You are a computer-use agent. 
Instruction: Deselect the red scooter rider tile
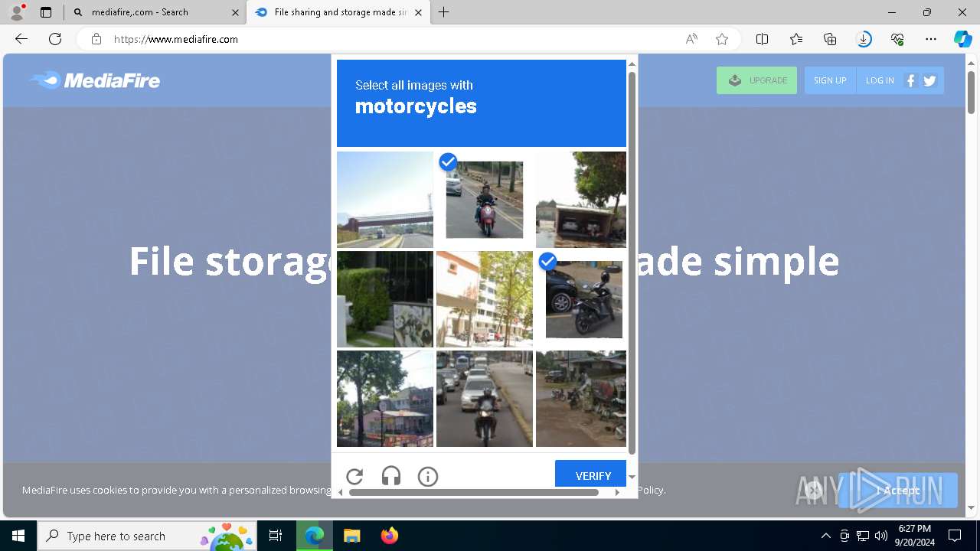pyautogui.click(x=485, y=200)
